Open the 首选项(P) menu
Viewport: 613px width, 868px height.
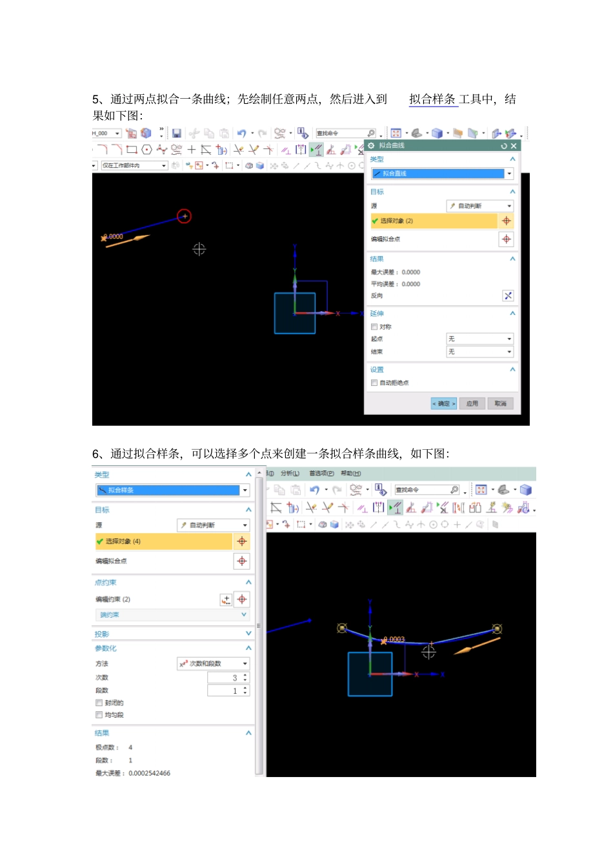coord(321,474)
